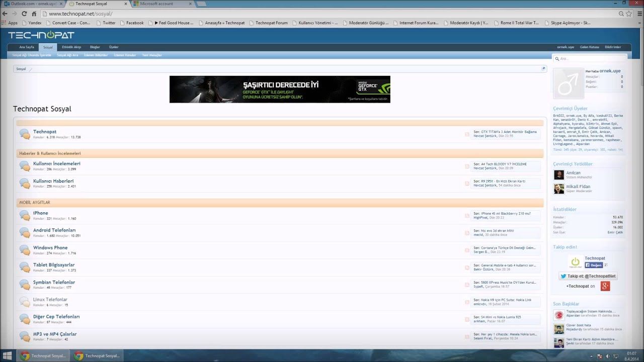The width and height of the screenshot is (644, 362).
Task: Click the Google Plus icon in sidebar
Action: click(x=605, y=286)
